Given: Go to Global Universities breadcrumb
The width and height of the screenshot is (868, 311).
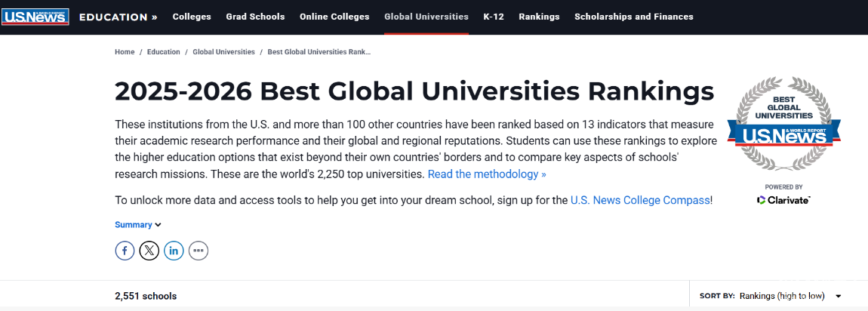Looking at the screenshot, I should coord(223,52).
